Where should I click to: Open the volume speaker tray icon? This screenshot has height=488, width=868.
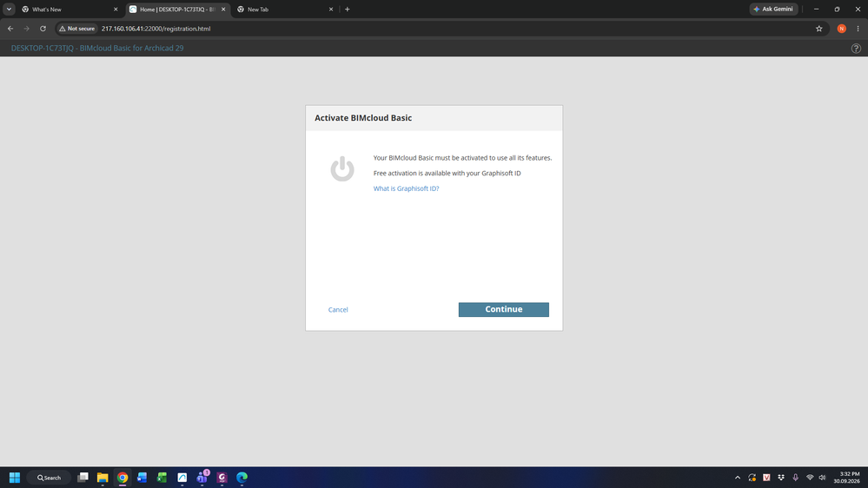tap(822, 478)
